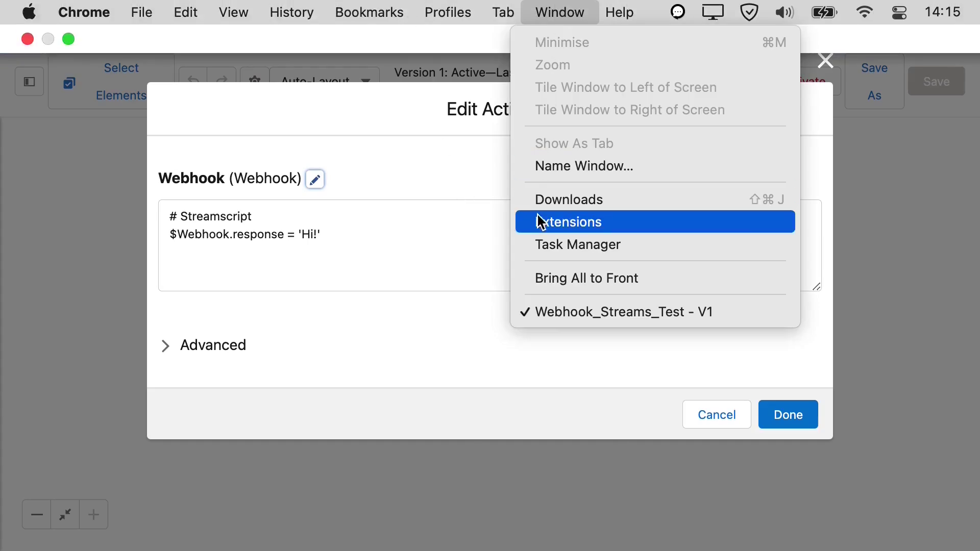Screen dimensions: 980x551
Task: Click the pencil icon beside Webhook label
Action: pyautogui.click(x=315, y=179)
